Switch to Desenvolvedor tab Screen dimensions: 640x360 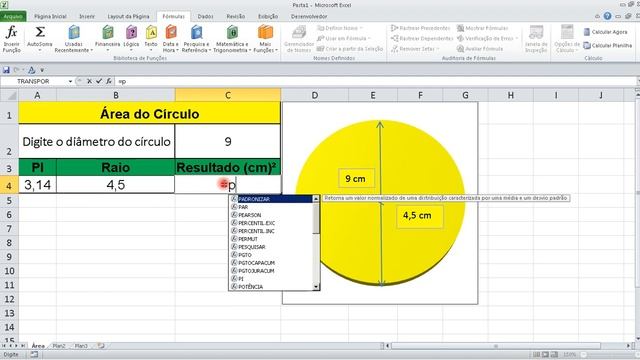[x=309, y=17]
